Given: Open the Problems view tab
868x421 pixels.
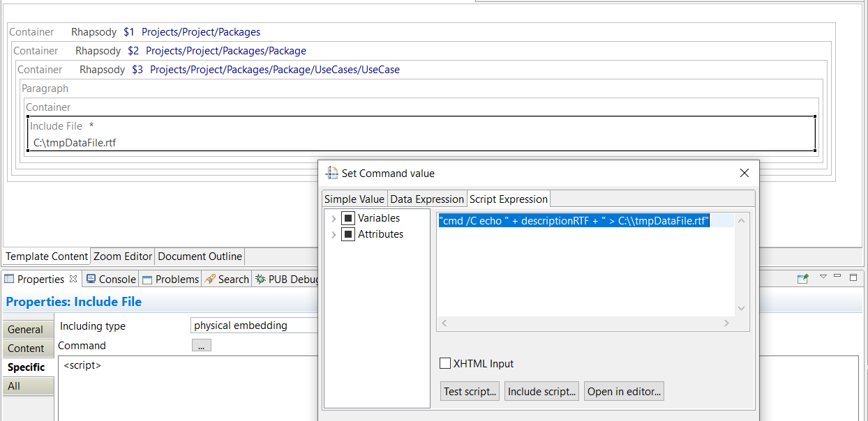Looking at the screenshot, I should [x=171, y=280].
